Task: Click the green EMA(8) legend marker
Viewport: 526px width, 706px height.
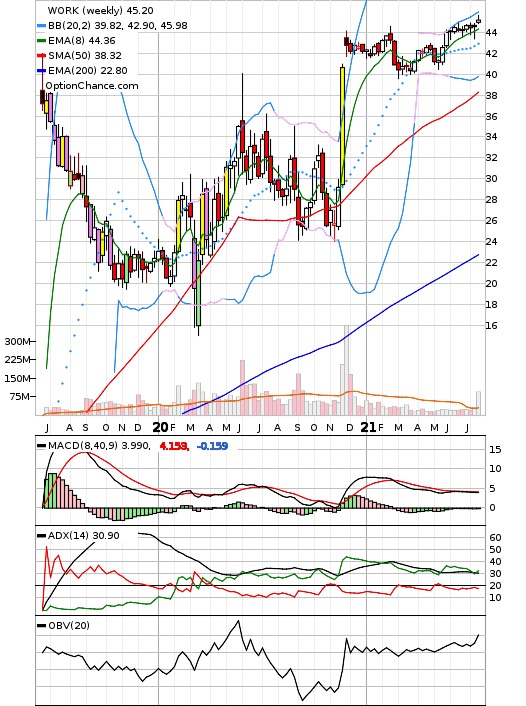Action: point(41,41)
